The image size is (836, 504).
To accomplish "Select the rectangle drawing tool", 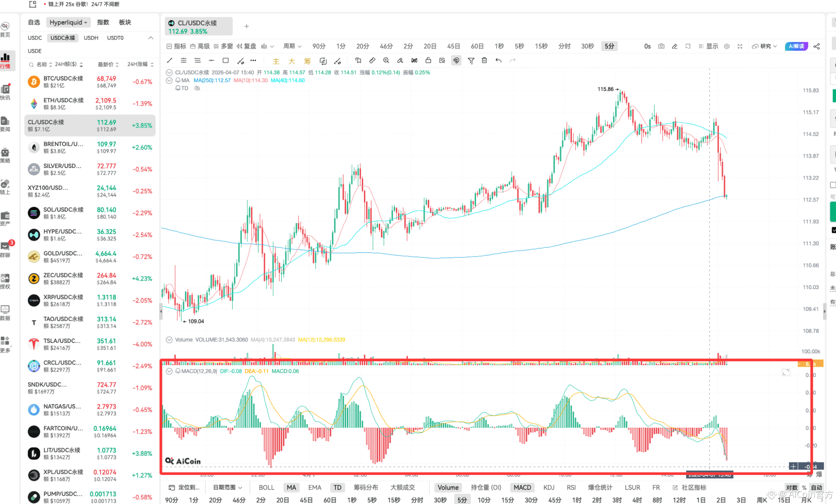I will tap(226, 61).
